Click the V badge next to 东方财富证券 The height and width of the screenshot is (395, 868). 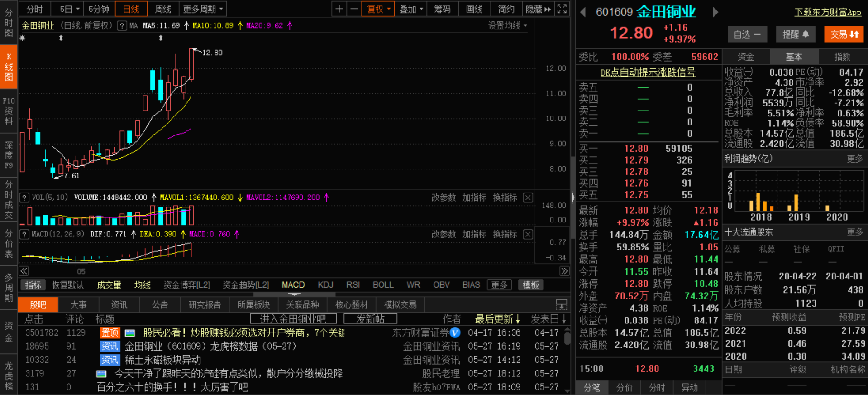pyautogui.click(x=455, y=332)
